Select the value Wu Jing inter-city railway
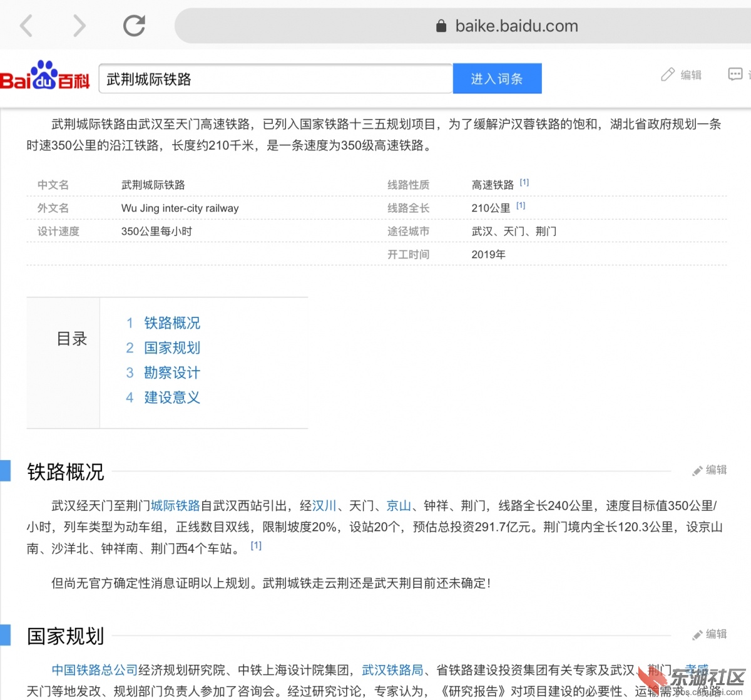This screenshot has width=751, height=700. (180, 208)
